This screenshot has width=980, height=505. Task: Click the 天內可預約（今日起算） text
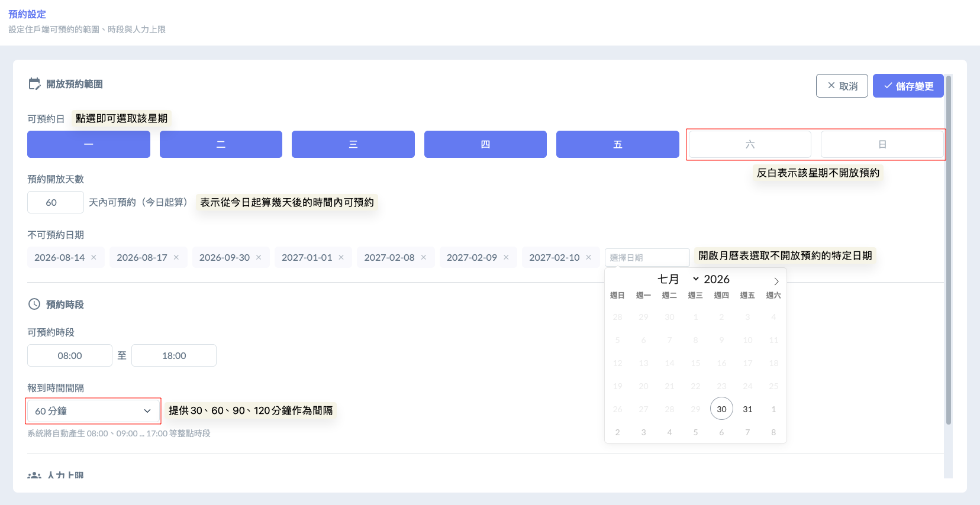pyautogui.click(x=138, y=202)
